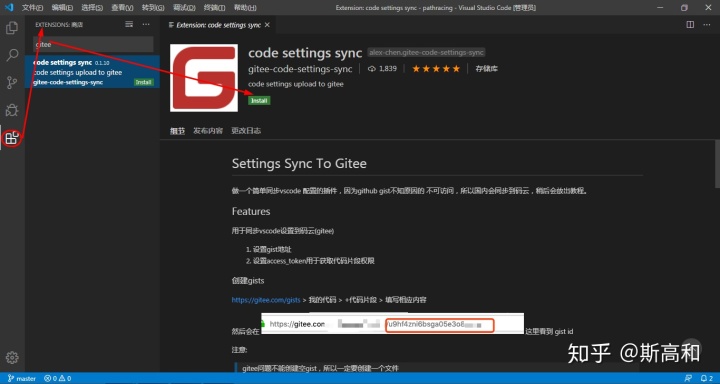
Task: Open the 帮助(H) menu
Action: (x=245, y=8)
